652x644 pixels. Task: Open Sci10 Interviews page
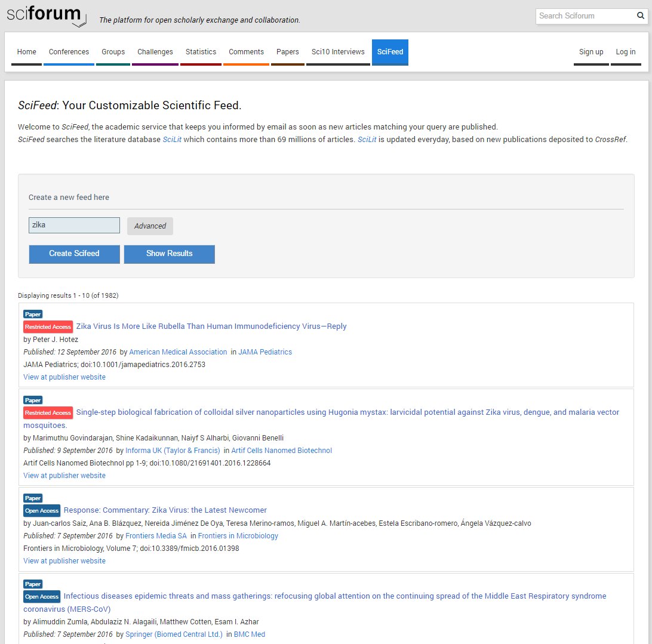click(338, 52)
